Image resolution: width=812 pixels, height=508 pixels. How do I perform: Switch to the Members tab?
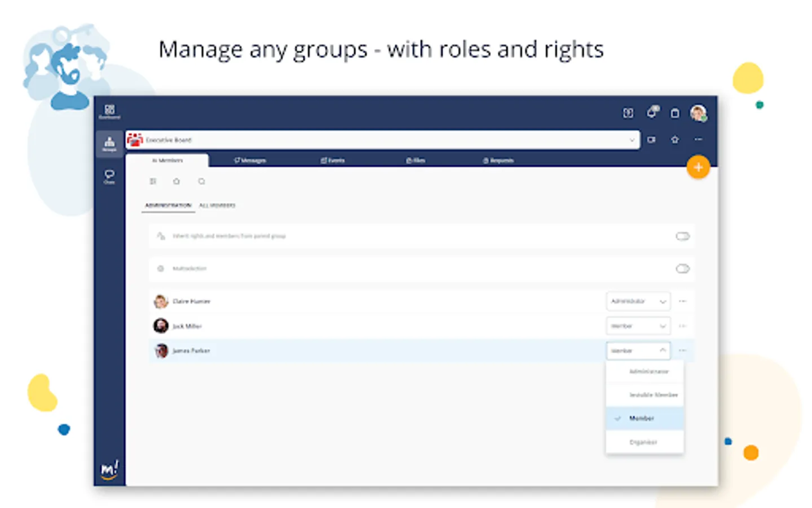click(167, 160)
